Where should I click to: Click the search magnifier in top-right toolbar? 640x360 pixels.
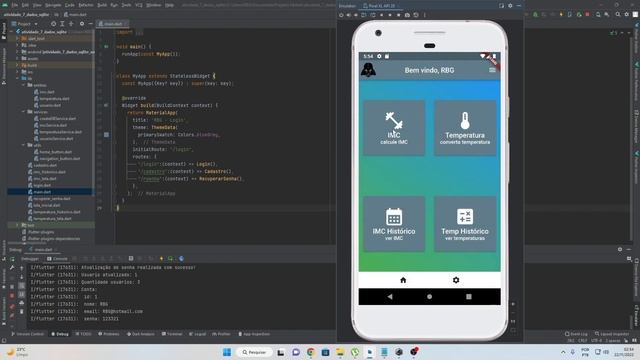click(618, 15)
